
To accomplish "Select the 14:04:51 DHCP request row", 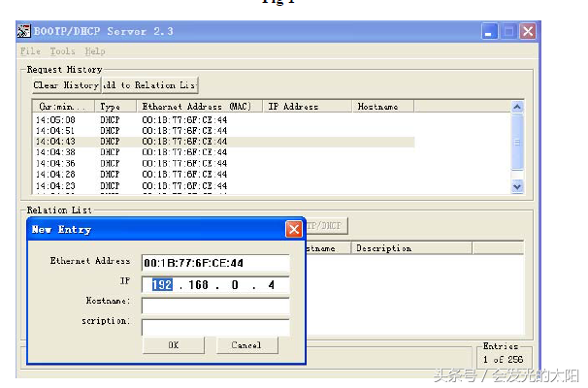I will point(224,131).
